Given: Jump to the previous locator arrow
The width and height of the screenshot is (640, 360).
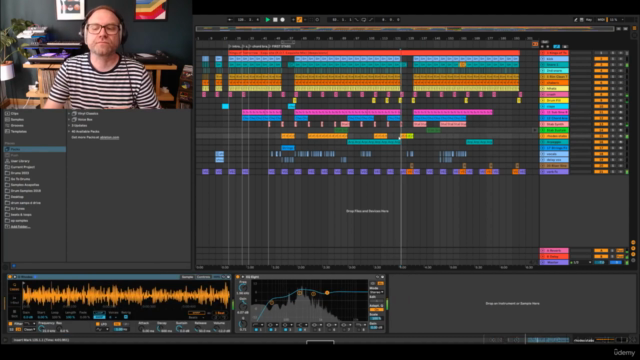Looking at the screenshot, I should [x=542, y=47].
